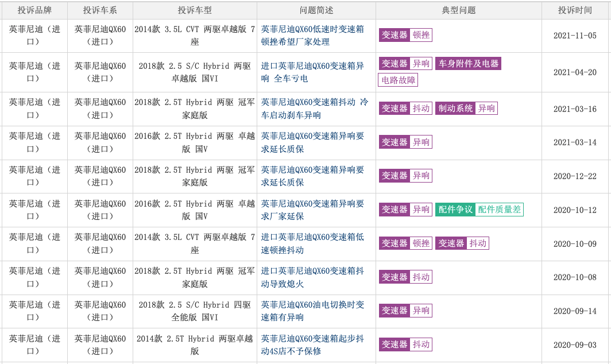Select the date cell 2021-03-14
This screenshot has width=611, height=364.
[x=575, y=142]
